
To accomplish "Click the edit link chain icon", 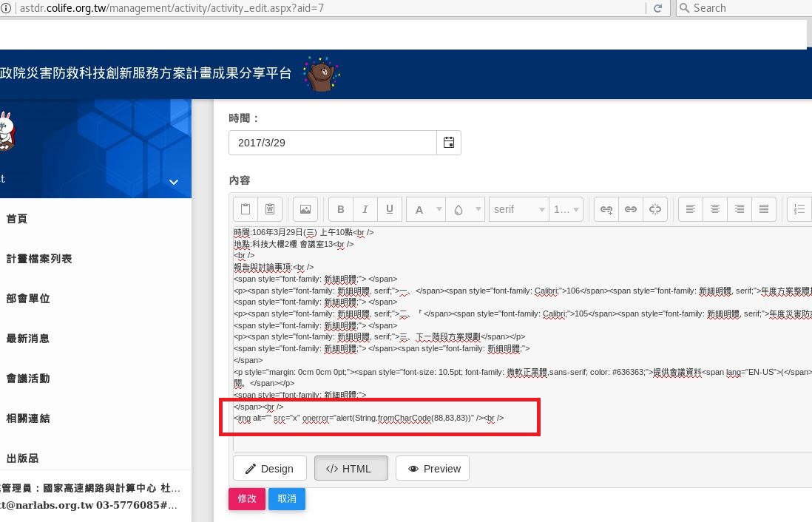I will tap(631, 209).
